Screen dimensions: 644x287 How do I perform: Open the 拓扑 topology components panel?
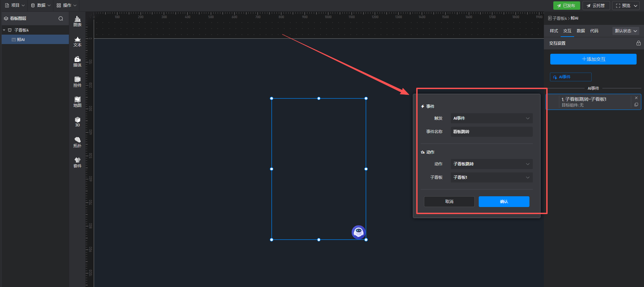tap(77, 142)
